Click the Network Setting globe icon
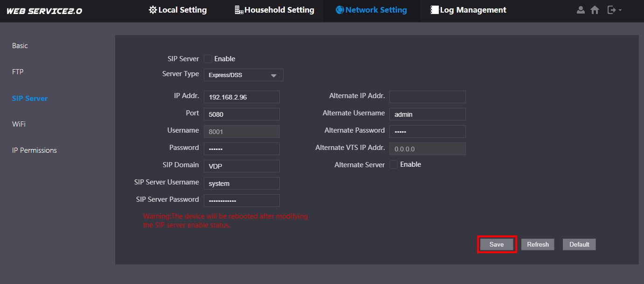Image resolution: width=644 pixels, height=284 pixels. click(x=339, y=10)
